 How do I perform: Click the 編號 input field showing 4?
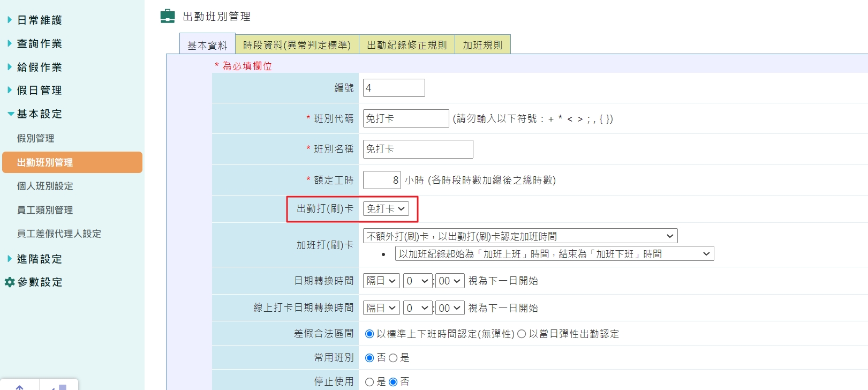pyautogui.click(x=394, y=88)
